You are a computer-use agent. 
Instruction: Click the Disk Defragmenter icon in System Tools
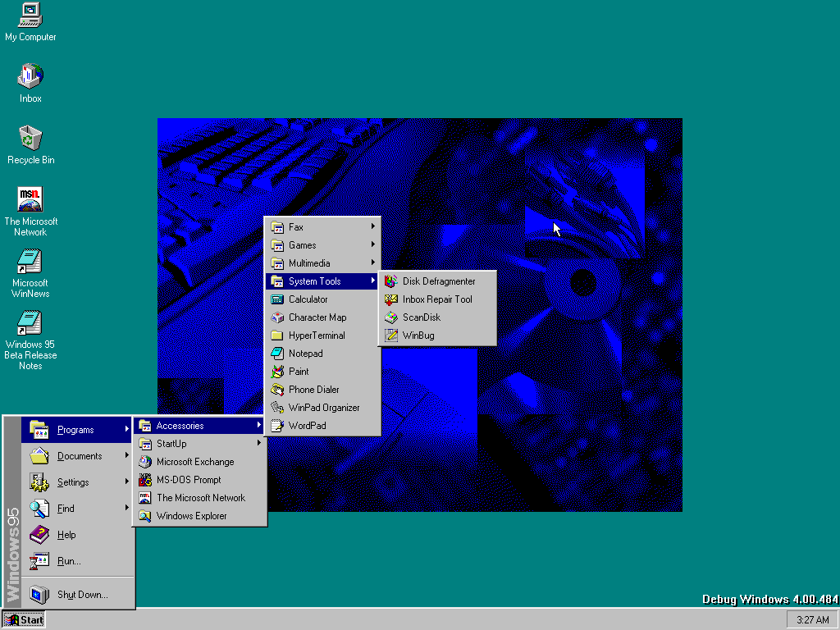pyautogui.click(x=391, y=281)
